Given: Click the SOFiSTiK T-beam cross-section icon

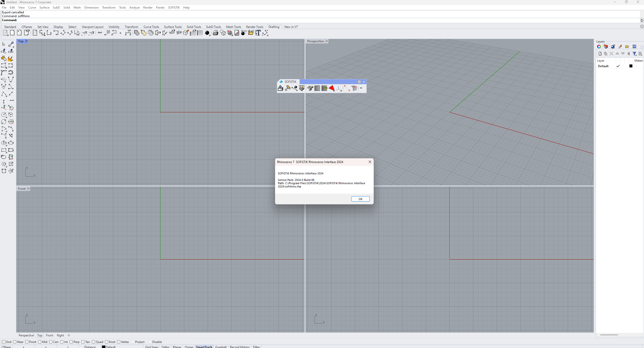Looking at the screenshot, I should [310, 88].
